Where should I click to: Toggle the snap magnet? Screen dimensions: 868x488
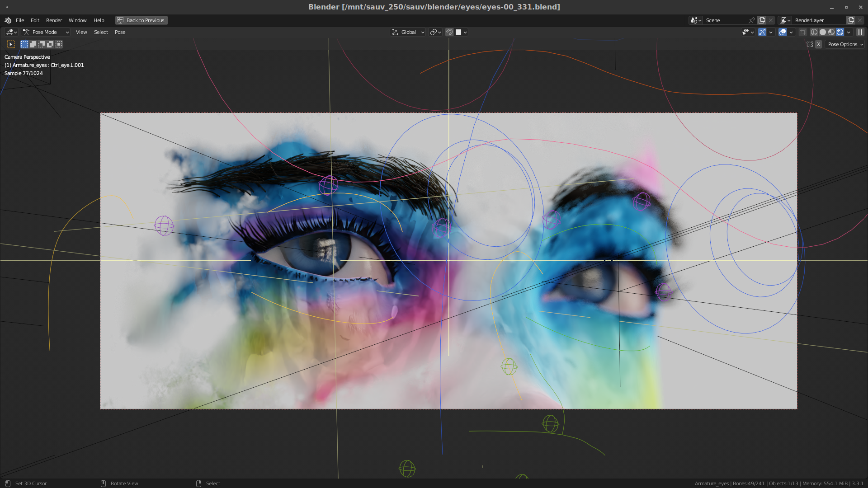pos(449,32)
